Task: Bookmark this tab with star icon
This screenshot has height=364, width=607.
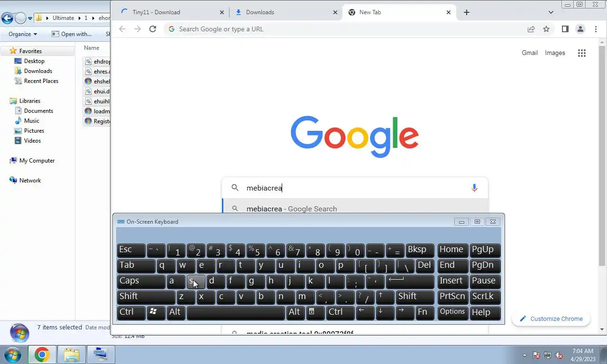Action: click(x=546, y=29)
